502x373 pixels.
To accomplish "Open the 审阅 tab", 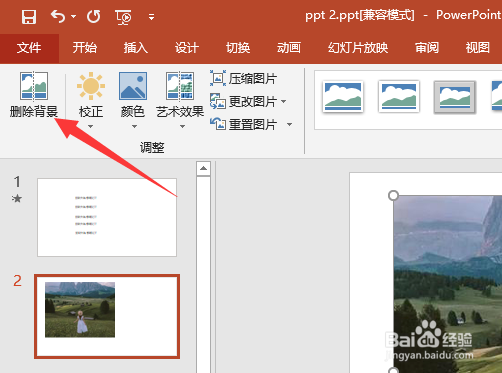I will click(427, 48).
